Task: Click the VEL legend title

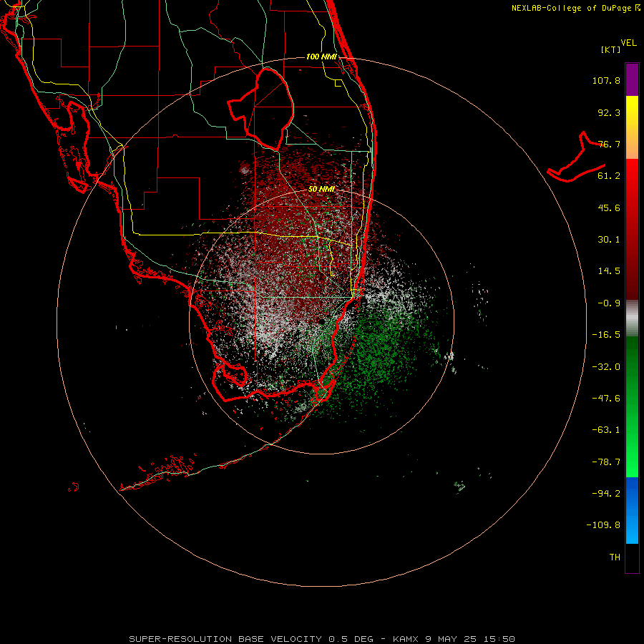Action: (628, 43)
